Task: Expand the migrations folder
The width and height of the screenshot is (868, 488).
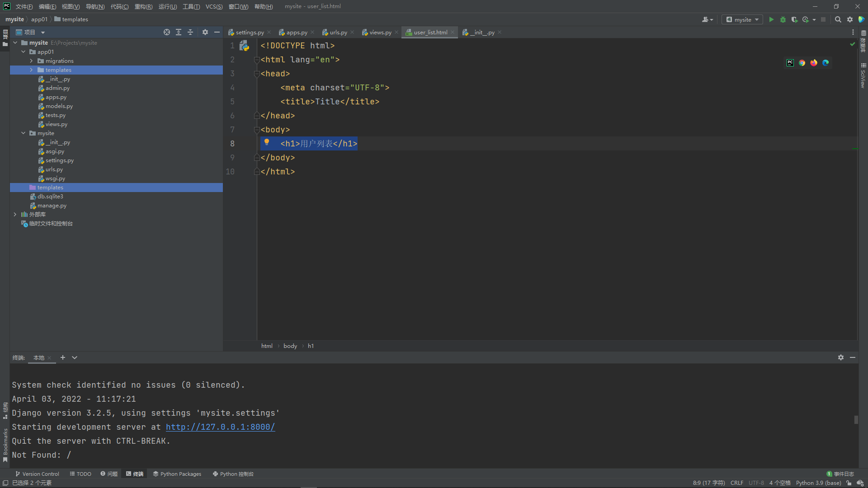Action: point(31,61)
